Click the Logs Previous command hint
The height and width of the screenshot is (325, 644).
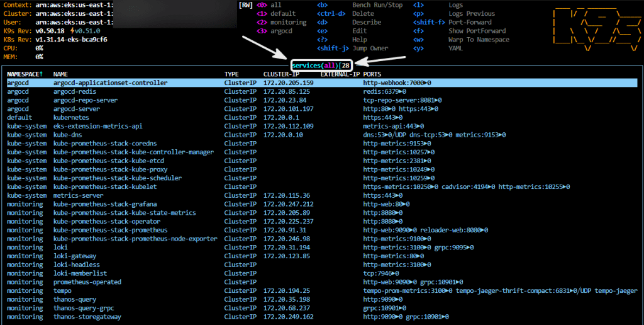(x=472, y=14)
